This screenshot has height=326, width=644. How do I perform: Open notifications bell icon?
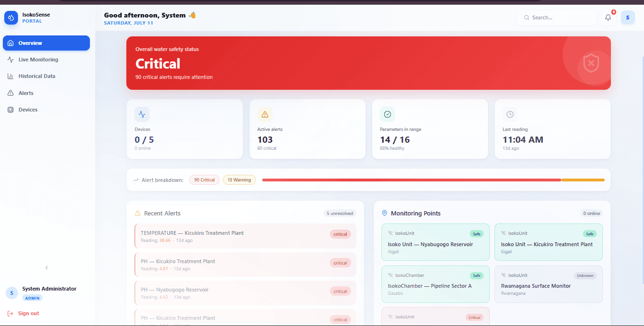(x=608, y=17)
